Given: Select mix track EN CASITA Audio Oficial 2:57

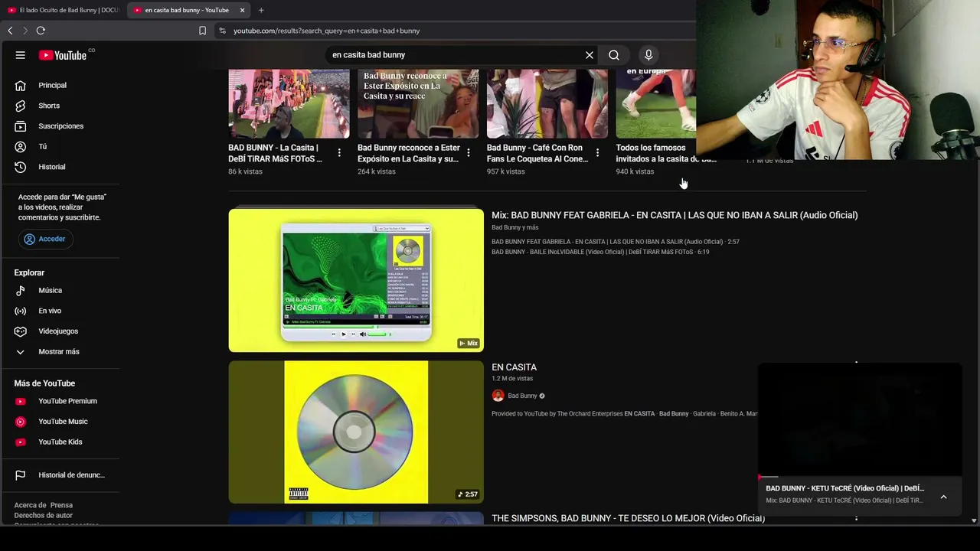Looking at the screenshot, I should [616, 242].
